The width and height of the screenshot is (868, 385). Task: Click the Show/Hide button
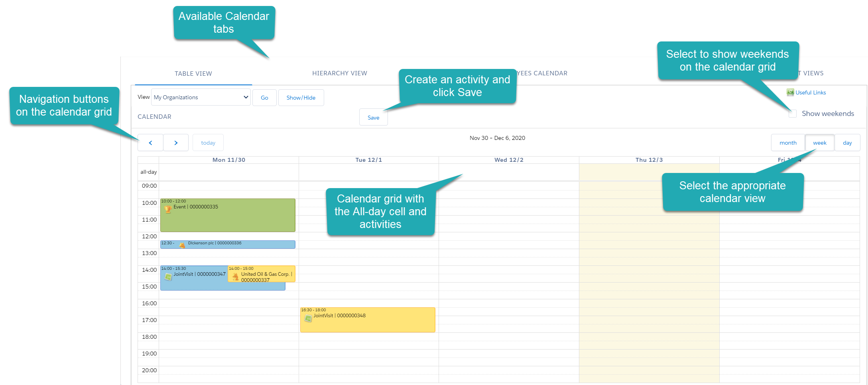pos(301,97)
